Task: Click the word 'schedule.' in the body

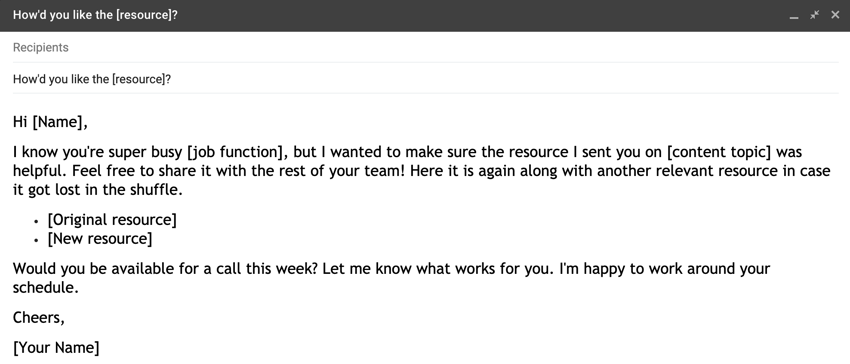Action: (x=46, y=288)
